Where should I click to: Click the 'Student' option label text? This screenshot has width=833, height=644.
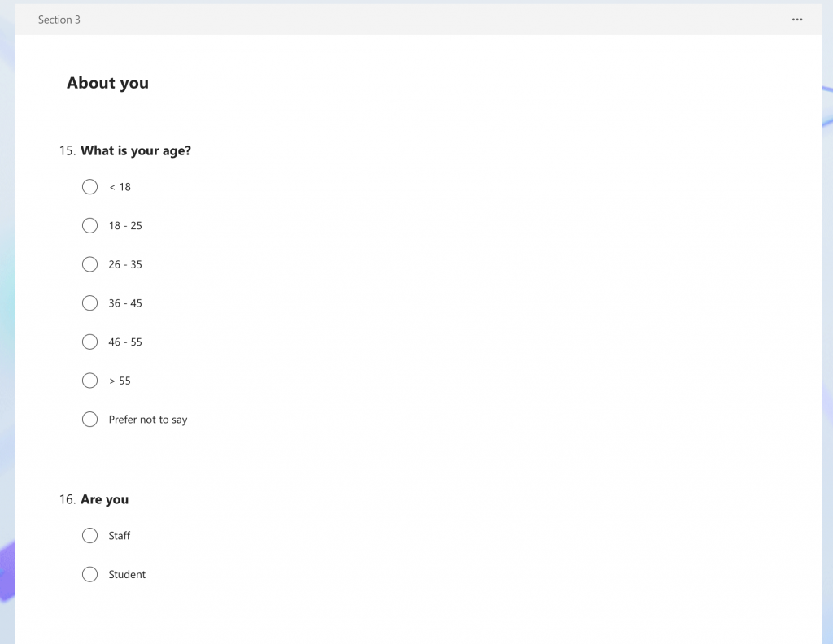tap(127, 574)
